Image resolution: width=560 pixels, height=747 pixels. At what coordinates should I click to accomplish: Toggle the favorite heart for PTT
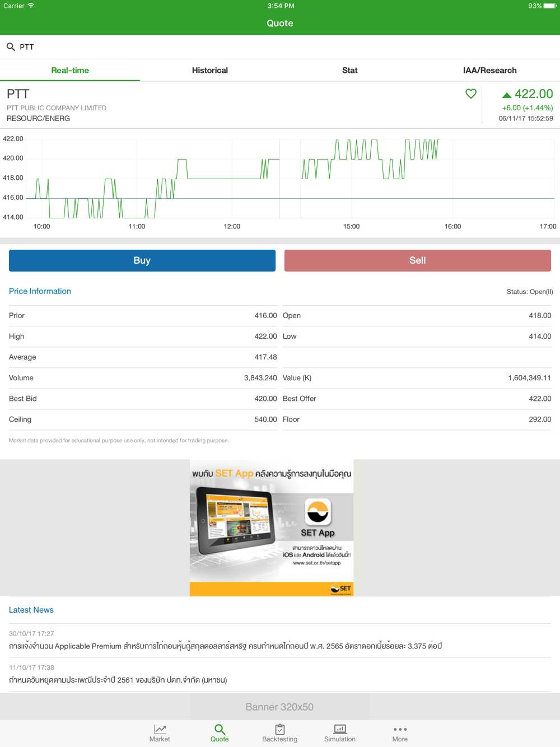click(471, 94)
